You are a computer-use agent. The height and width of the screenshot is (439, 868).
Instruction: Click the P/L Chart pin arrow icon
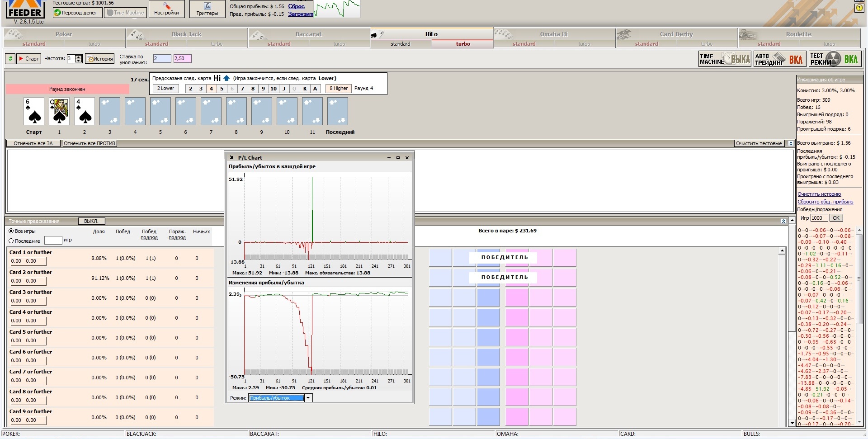pos(232,158)
